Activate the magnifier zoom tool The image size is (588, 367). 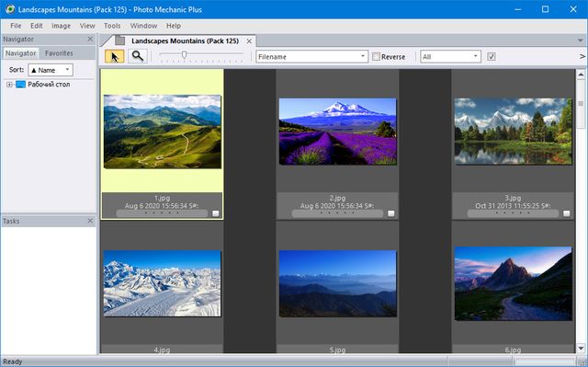pyautogui.click(x=138, y=56)
